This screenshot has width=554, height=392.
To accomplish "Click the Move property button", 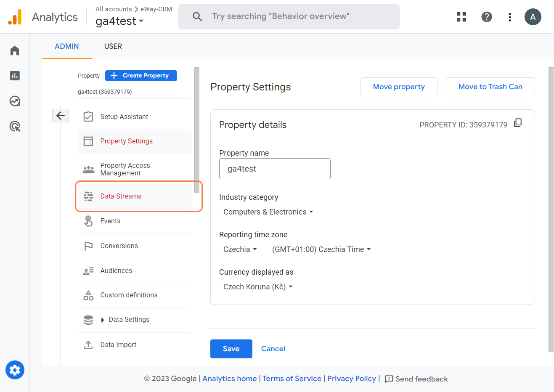I will pyautogui.click(x=399, y=87).
